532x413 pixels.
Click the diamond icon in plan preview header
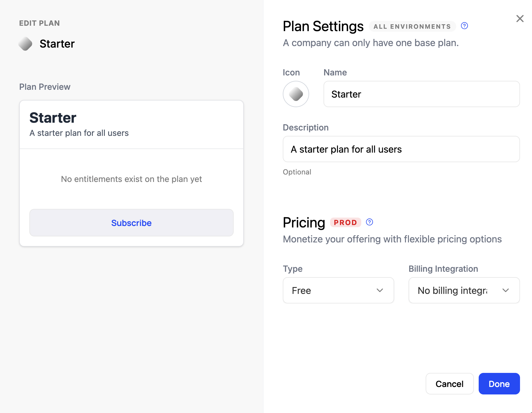(25, 44)
